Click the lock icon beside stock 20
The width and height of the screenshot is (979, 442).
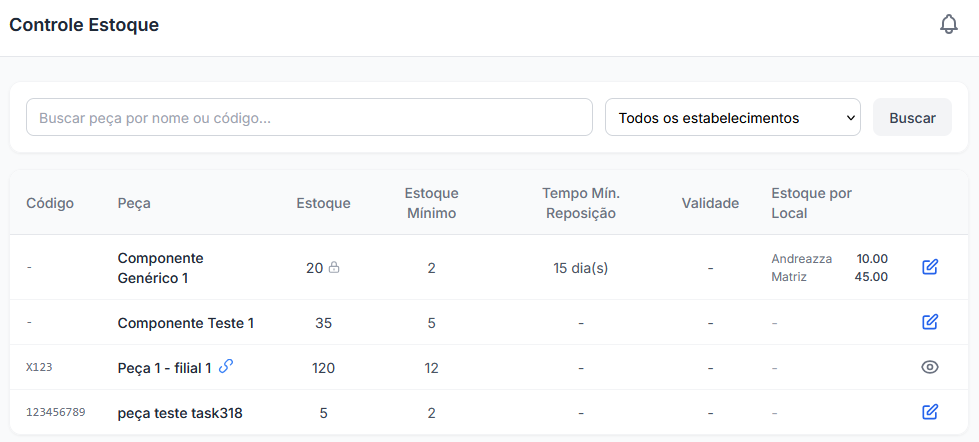point(334,268)
